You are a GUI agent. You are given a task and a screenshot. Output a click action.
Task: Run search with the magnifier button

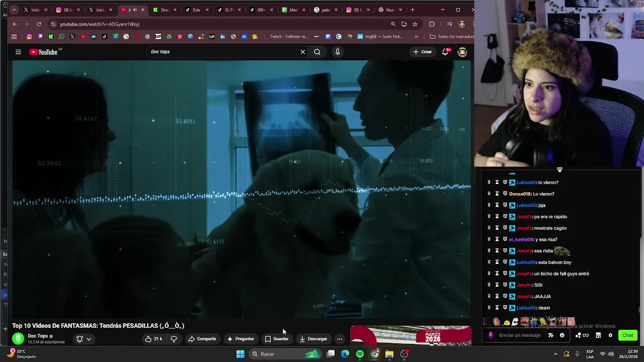click(x=317, y=52)
